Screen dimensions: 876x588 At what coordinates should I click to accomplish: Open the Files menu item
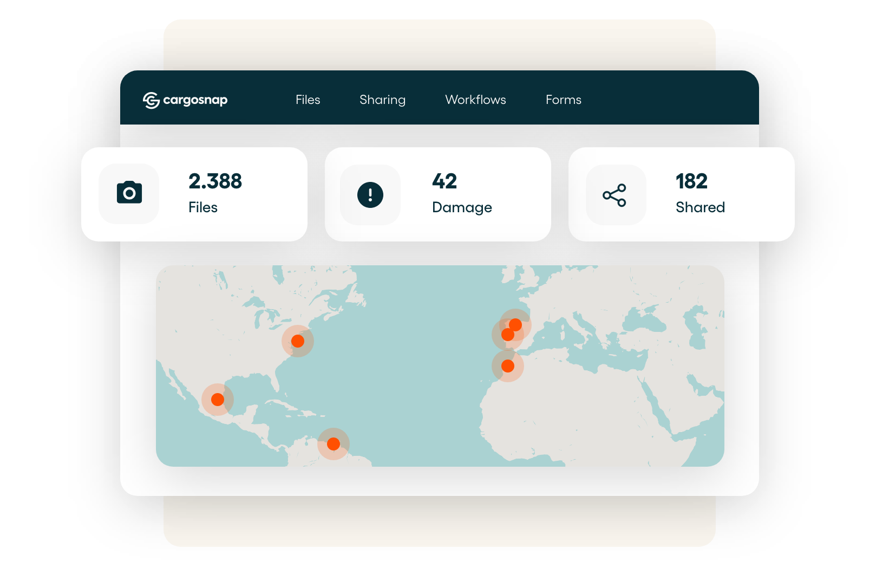(x=308, y=100)
